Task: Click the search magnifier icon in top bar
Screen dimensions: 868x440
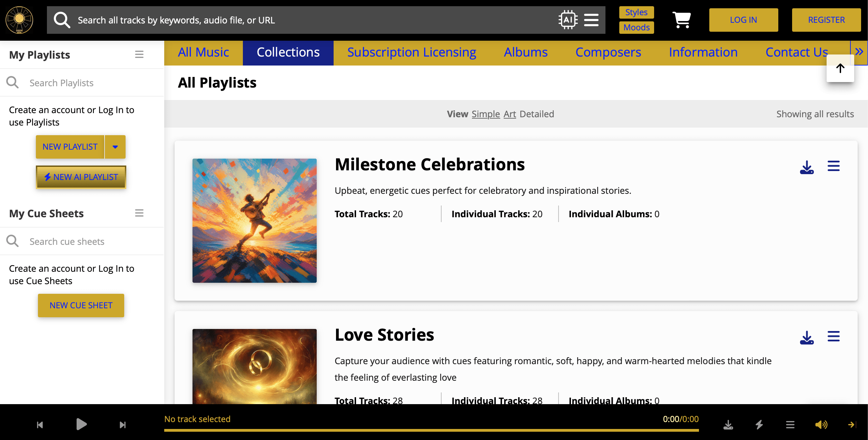Action: (x=62, y=20)
